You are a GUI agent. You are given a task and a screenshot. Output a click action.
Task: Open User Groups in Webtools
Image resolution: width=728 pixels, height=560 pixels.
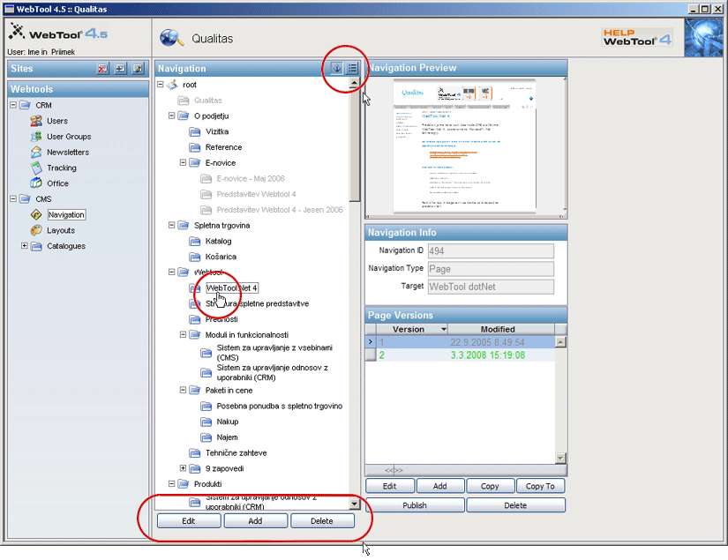click(x=68, y=137)
